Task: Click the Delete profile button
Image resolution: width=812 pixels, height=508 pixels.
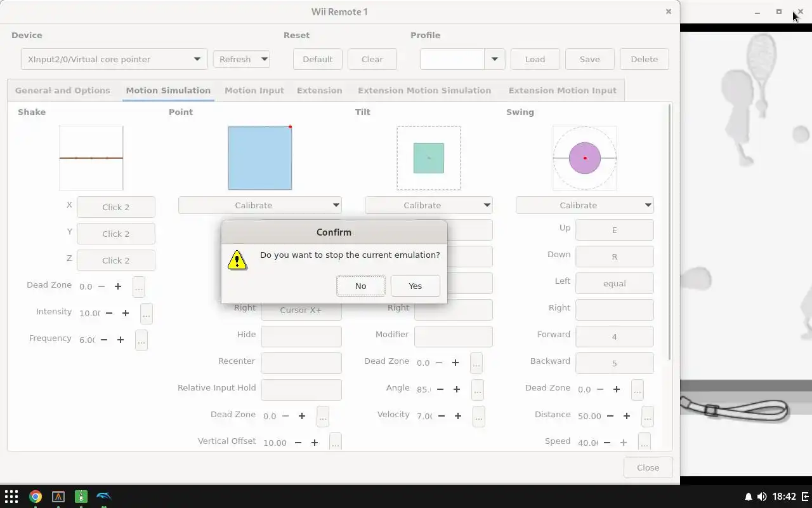Action: click(x=645, y=59)
